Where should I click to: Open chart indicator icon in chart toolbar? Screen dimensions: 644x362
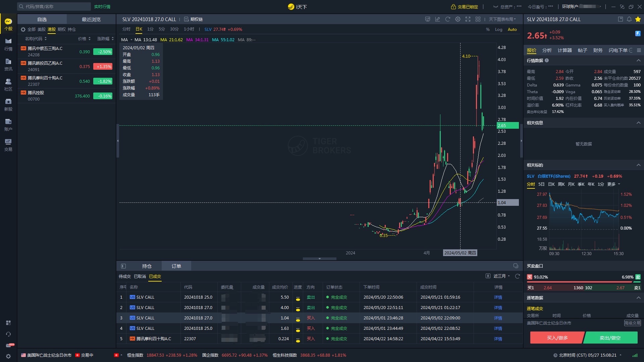428,19
